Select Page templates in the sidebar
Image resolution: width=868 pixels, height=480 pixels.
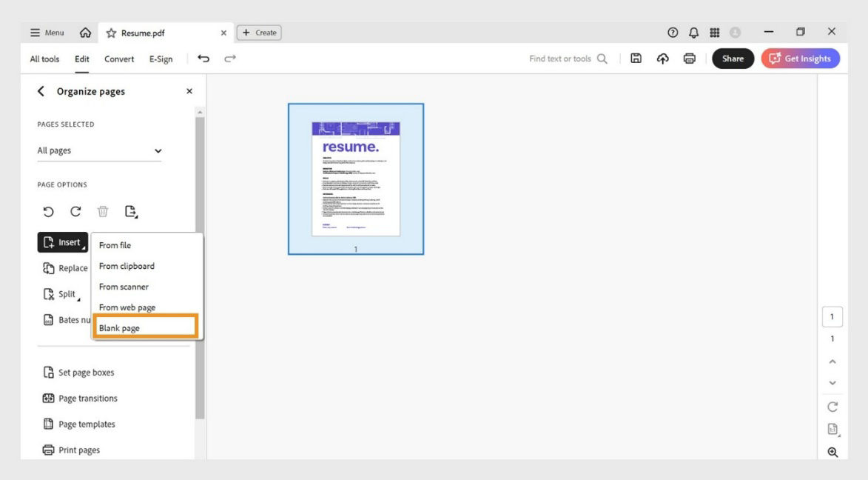point(86,424)
